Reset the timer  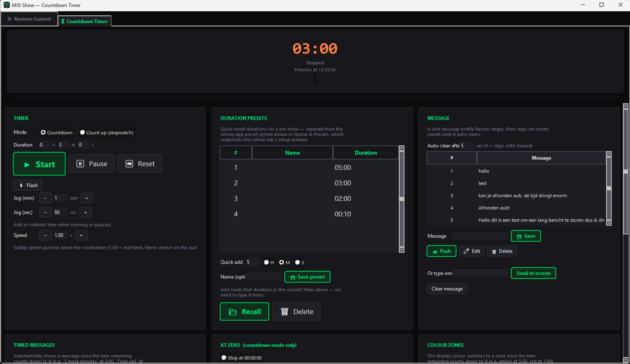click(x=140, y=164)
